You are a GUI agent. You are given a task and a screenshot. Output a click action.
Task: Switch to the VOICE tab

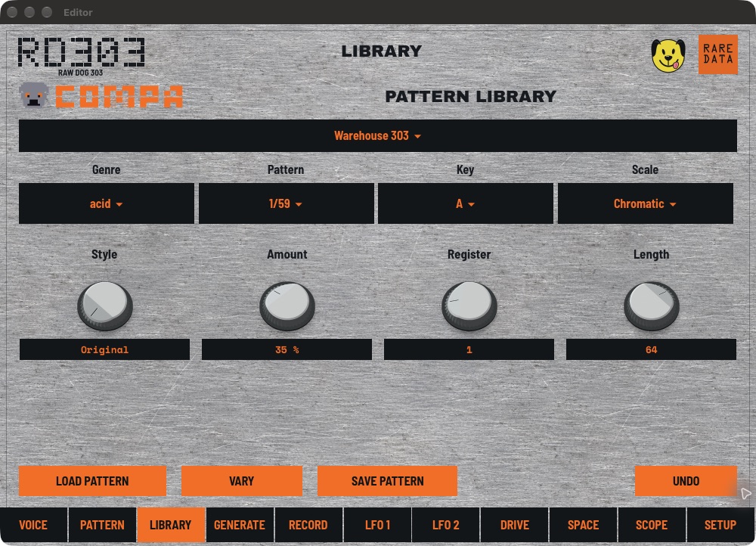click(x=33, y=525)
